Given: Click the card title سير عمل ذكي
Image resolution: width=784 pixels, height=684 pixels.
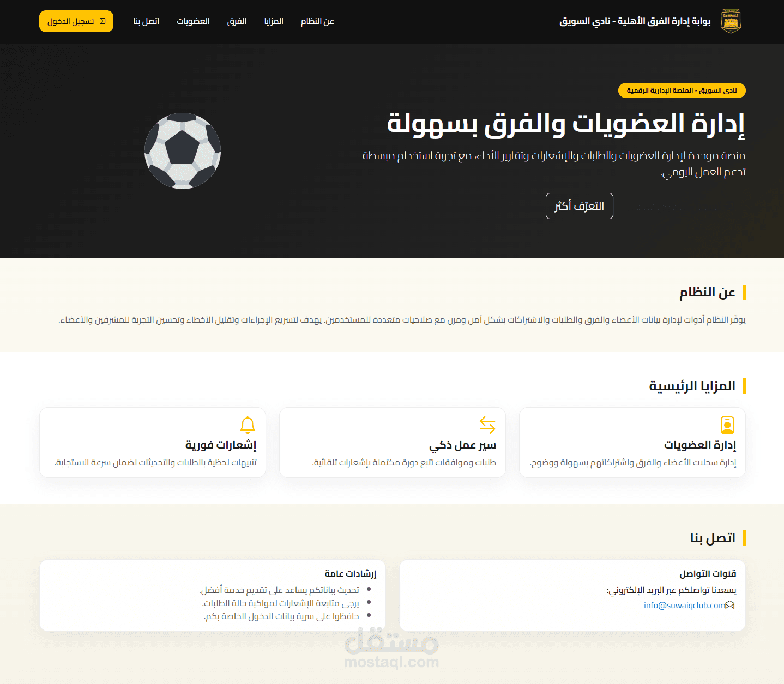Looking at the screenshot, I should [x=463, y=445].
